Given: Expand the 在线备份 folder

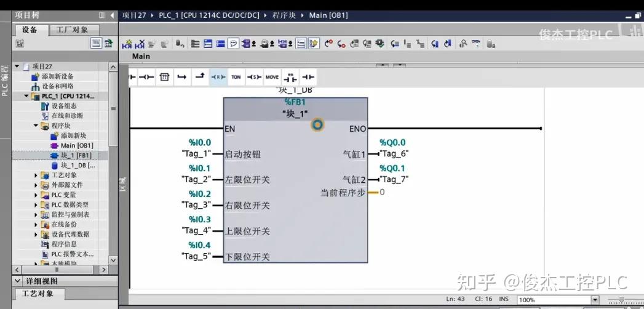Looking at the screenshot, I should (x=36, y=224).
